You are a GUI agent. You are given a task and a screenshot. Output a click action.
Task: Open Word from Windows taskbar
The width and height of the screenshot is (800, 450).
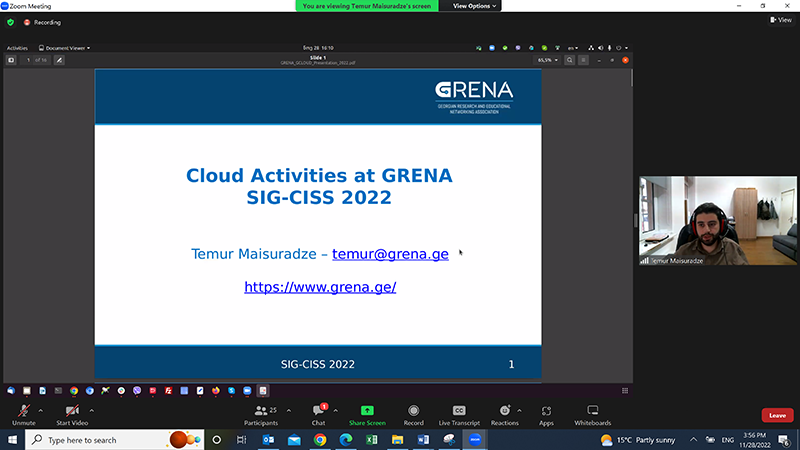pyautogui.click(x=423, y=440)
